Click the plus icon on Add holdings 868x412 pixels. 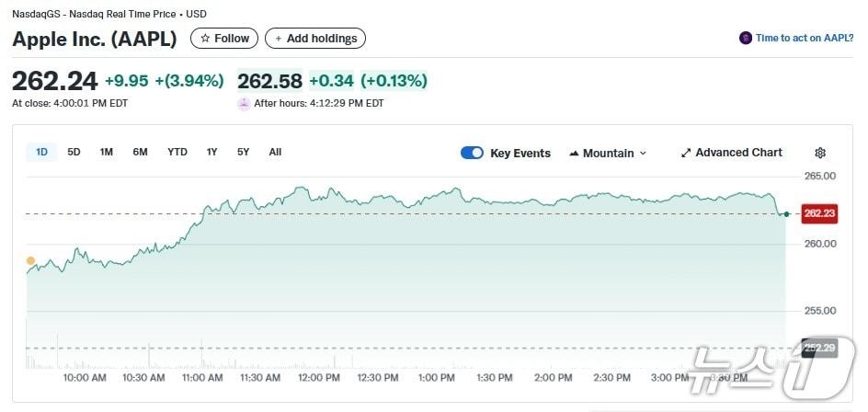[279, 39]
